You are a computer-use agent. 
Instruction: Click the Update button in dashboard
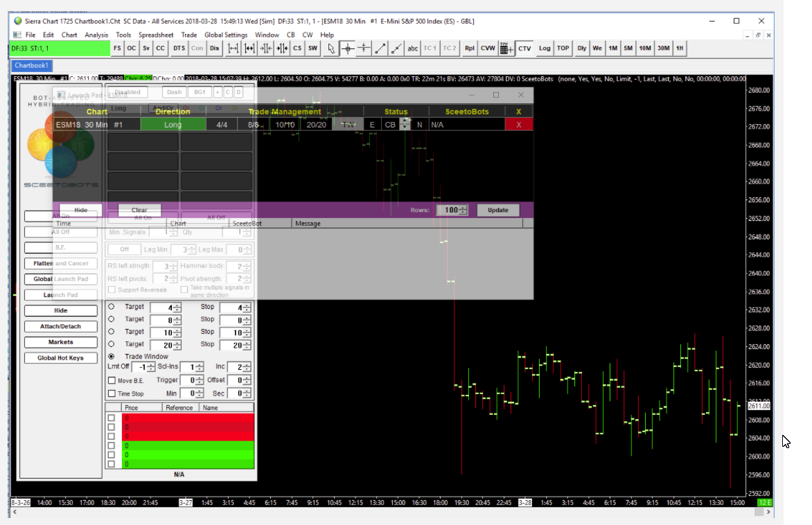click(497, 210)
